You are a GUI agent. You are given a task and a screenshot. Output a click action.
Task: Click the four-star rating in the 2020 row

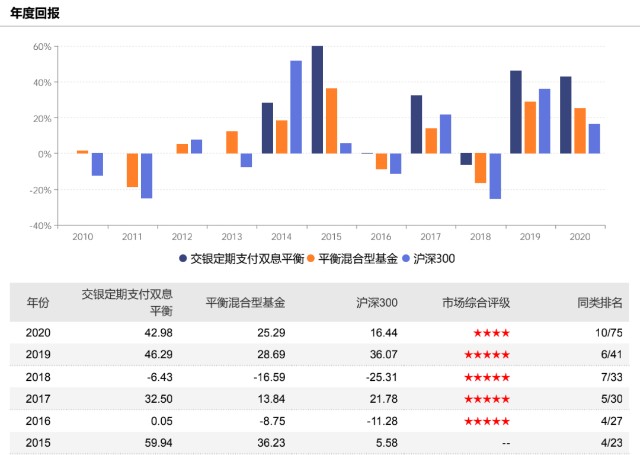click(490, 333)
